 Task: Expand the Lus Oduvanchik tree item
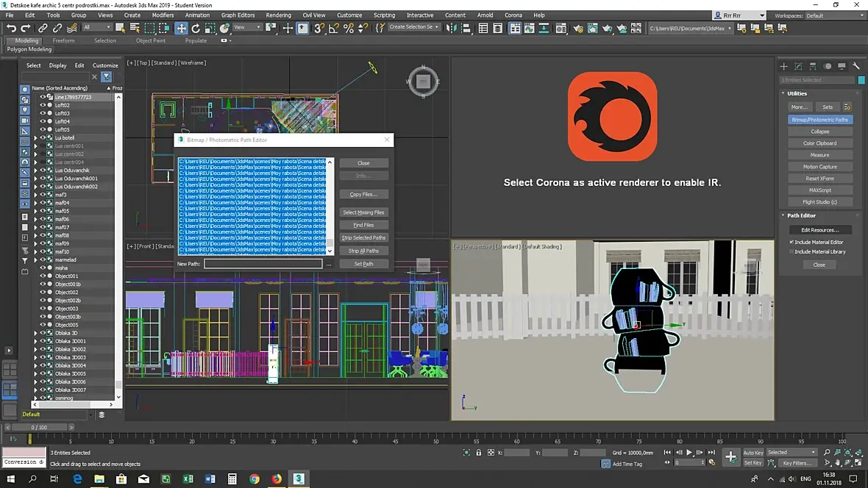click(35, 171)
